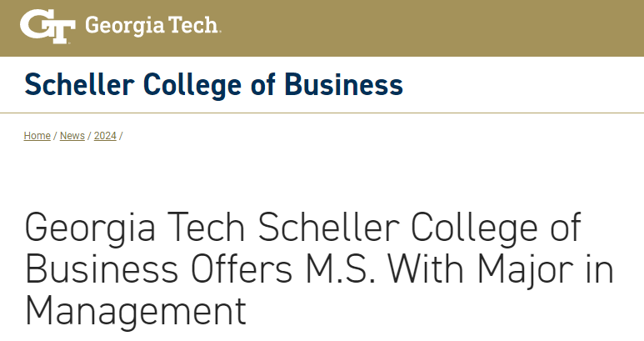Click the interlocking GT logo icon
This screenshot has width=644, height=341.
[47, 26]
